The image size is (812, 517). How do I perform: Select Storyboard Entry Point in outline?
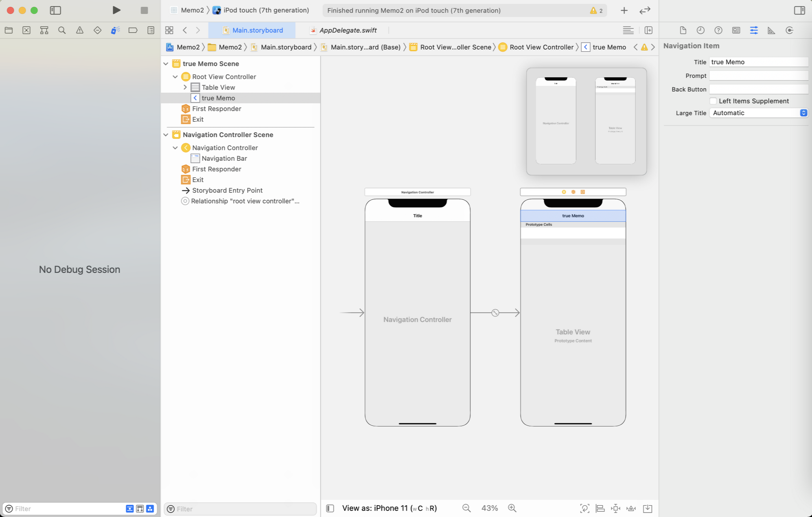tap(227, 190)
